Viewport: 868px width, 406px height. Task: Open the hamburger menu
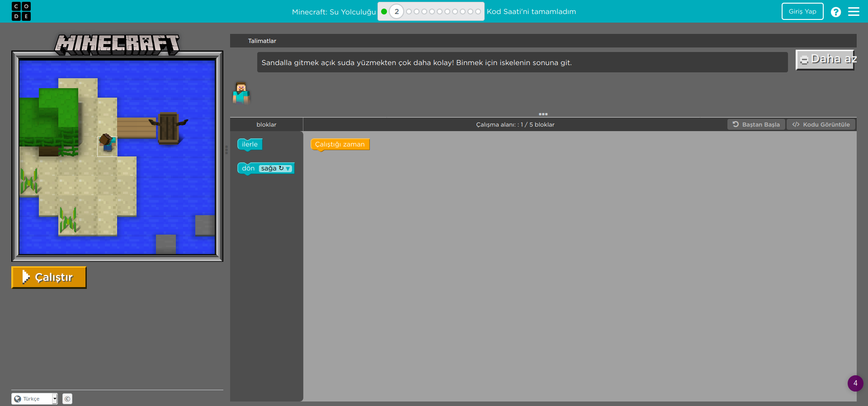click(x=854, y=11)
